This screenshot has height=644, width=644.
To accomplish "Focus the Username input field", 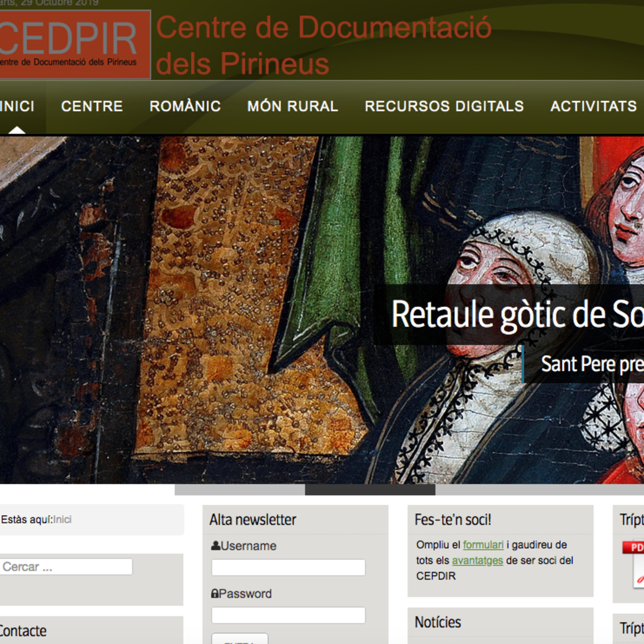I will click(288, 568).
